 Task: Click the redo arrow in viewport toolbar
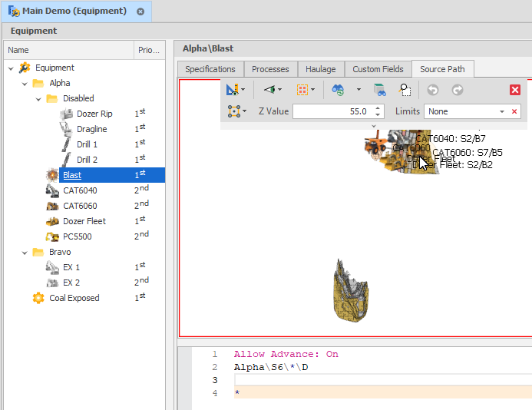coord(457,90)
